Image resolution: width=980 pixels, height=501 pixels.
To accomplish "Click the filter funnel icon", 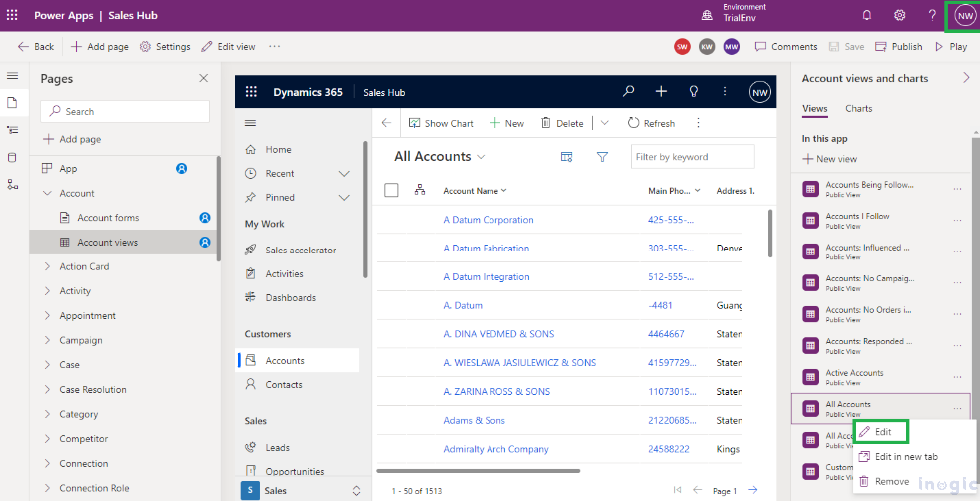I will 602,157.
